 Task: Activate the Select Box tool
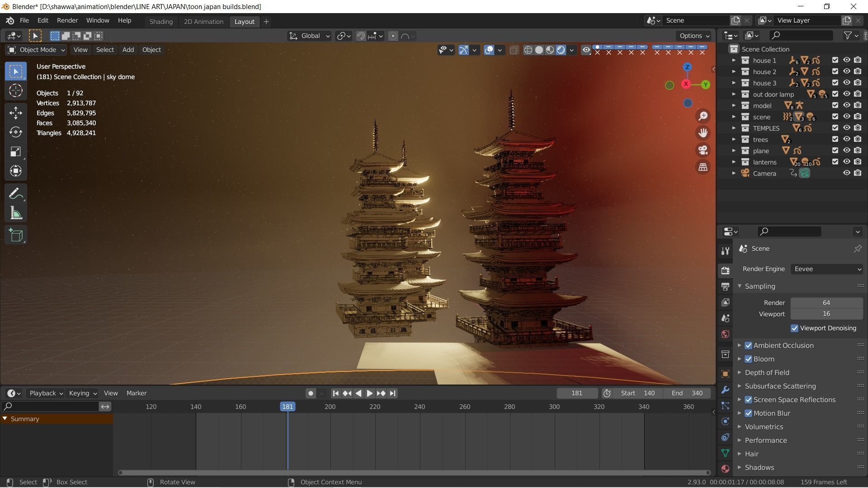pyautogui.click(x=16, y=71)
